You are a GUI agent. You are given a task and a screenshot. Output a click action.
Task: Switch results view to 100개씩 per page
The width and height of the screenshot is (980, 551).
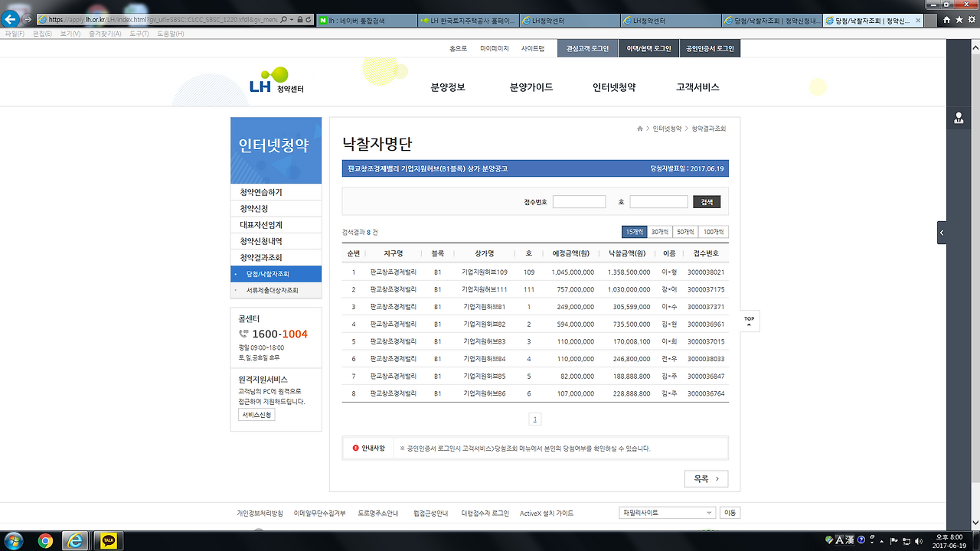(x=714, y=231)
